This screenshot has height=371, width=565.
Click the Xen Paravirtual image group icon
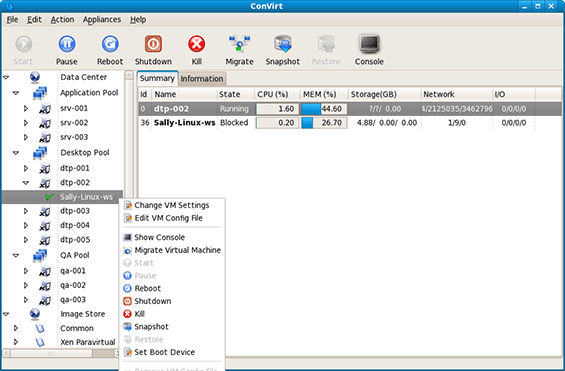[40, 342]
